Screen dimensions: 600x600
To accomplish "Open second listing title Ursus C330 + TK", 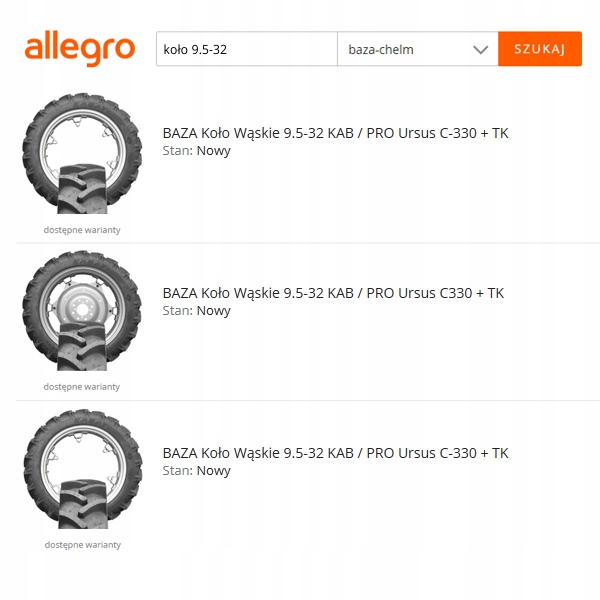I will (x=333, y=293).
